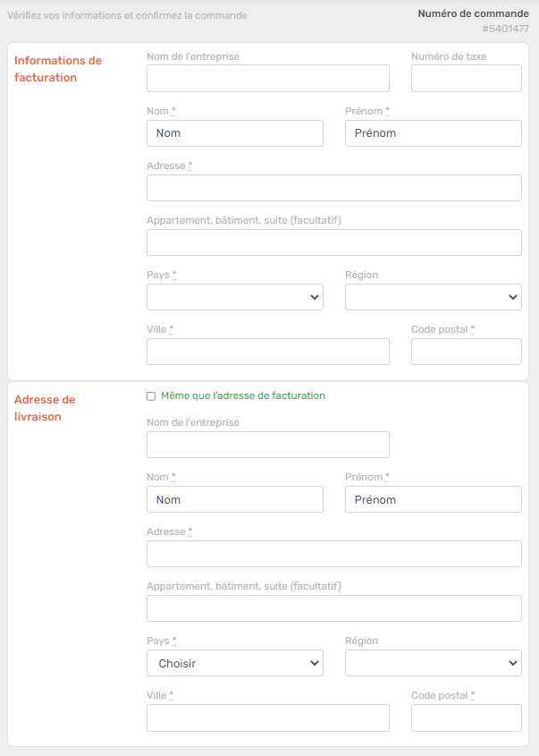This screenshot has width=539, height=756.
Task: Click delivery Appartement, bâtiment, suite field
Action: tap(334, 608)
